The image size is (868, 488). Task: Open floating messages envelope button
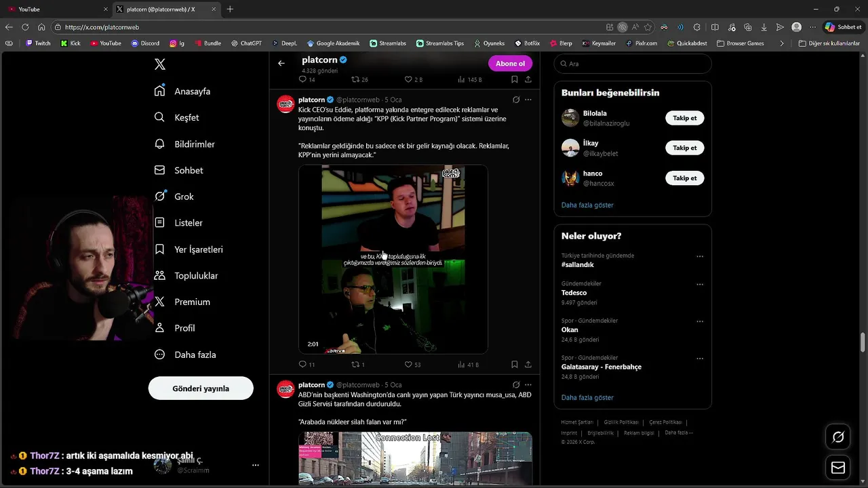(838, 468)
